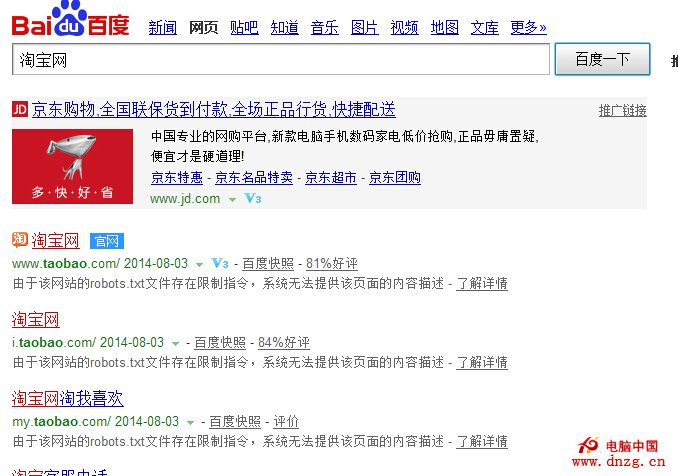The height and width of the screenshot is (476, 678).
Task: Open the 淘宝网 官网 result title
Action: (x=55, y=241)
